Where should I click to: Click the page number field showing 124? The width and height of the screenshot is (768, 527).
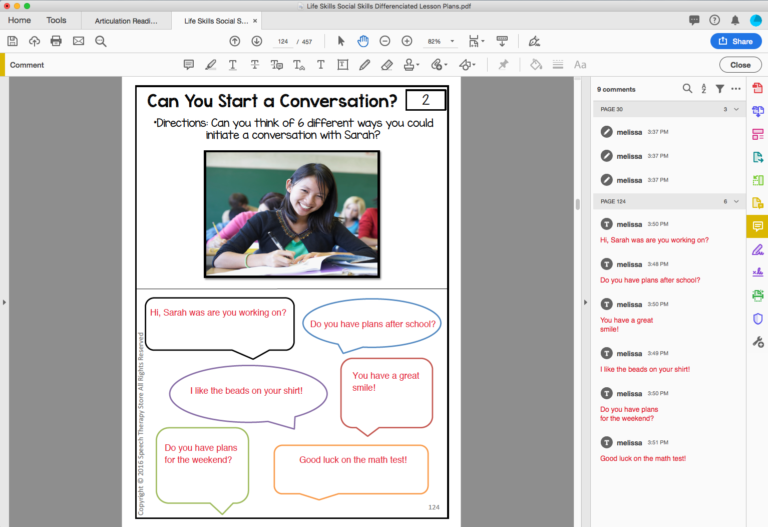pyautogui.click(x=283, y=42)
